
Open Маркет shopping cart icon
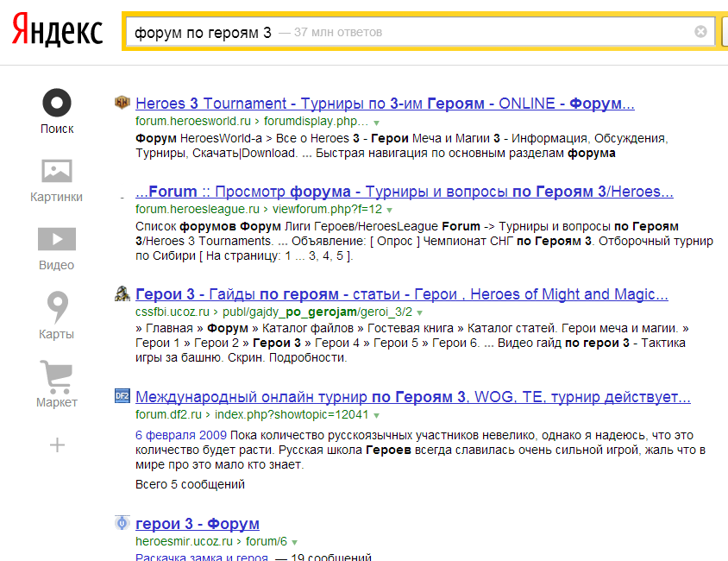click(x=56, y=376)
